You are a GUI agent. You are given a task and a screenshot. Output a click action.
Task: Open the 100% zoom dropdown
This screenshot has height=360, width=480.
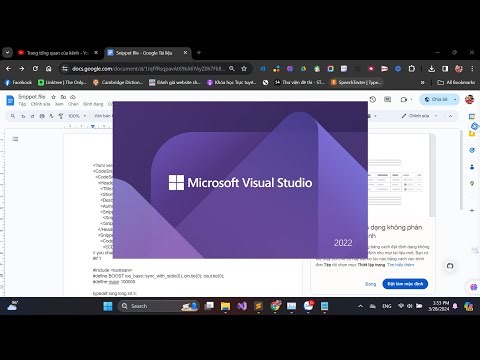point(77,116)
